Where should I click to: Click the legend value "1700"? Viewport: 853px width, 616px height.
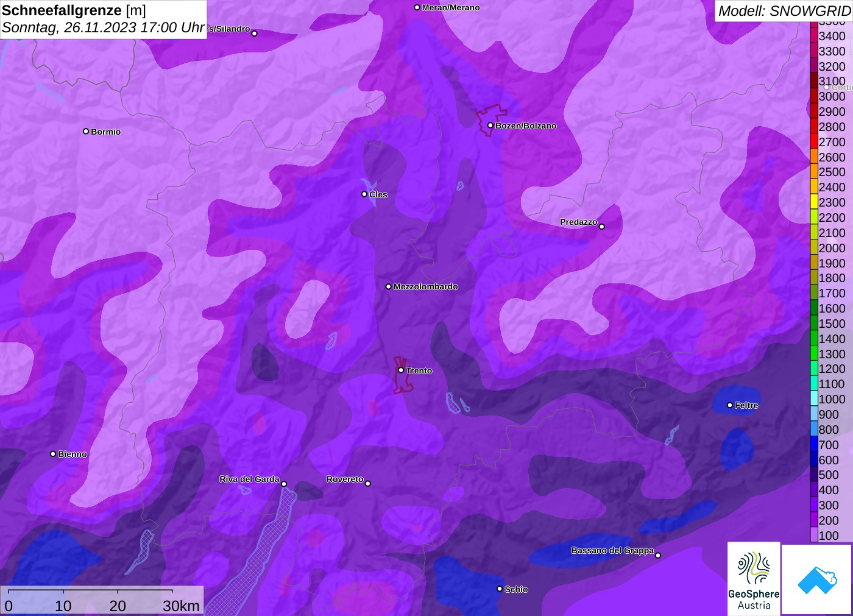pyautogui.click(x=832, y=293)
